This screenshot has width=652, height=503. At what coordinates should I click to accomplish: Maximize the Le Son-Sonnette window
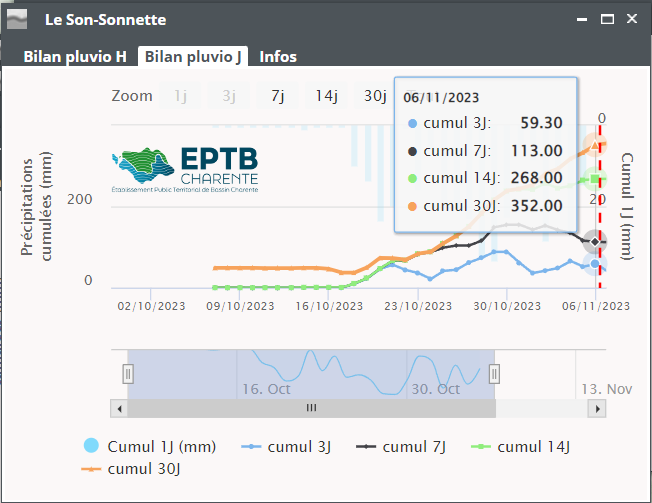[x=607, y=19]
